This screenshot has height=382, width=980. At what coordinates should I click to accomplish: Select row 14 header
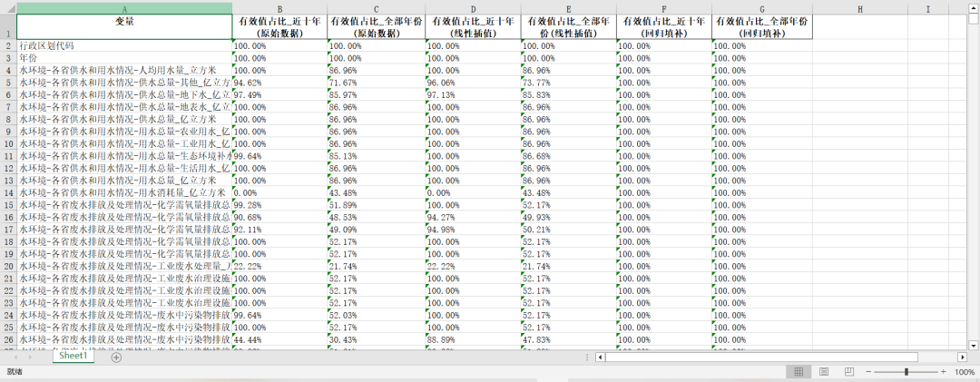click(x=8, y=192)
